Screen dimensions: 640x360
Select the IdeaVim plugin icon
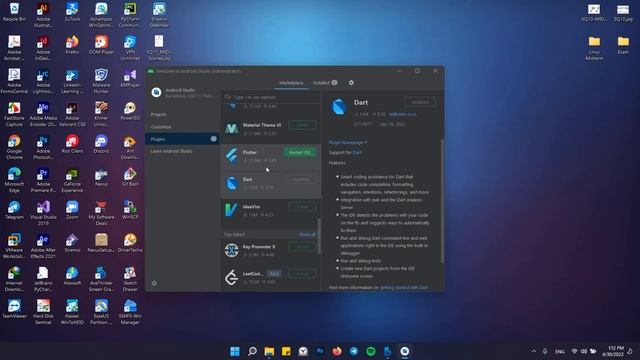click(x=231, y=210)
